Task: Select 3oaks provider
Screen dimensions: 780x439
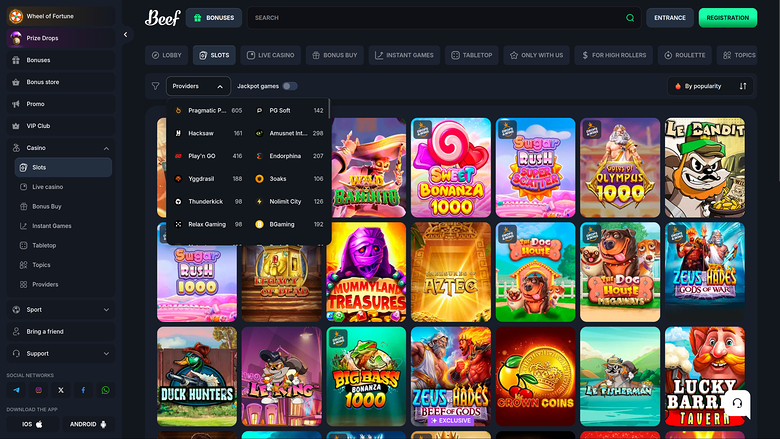Action: [289, 178]
